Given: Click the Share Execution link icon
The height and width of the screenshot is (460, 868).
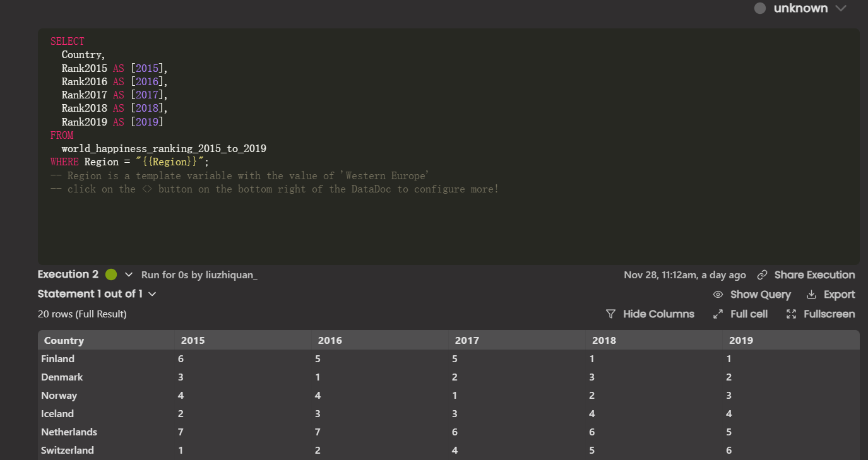Looking at the screenshot, I should pos(763,275).
